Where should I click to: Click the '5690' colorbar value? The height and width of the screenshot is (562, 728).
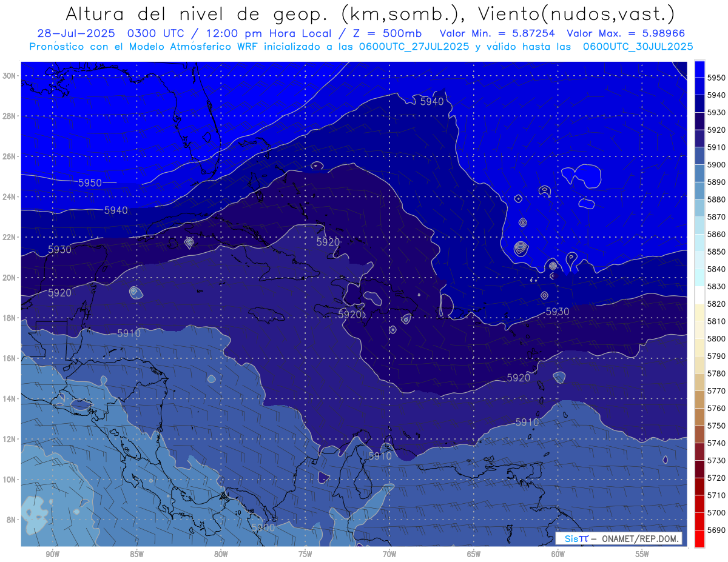pos(716,530)
